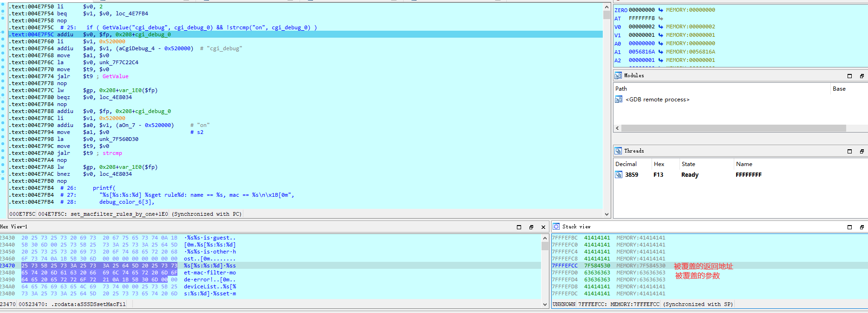Select thread name FFFFFFFF
Screen dimensions: 868x313
(x=749, y=174)
